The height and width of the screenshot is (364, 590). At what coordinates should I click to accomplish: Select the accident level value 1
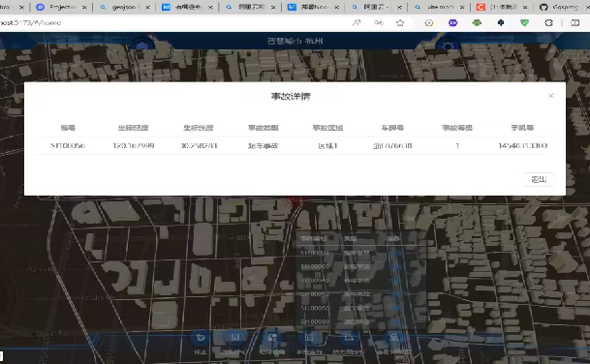457,145
